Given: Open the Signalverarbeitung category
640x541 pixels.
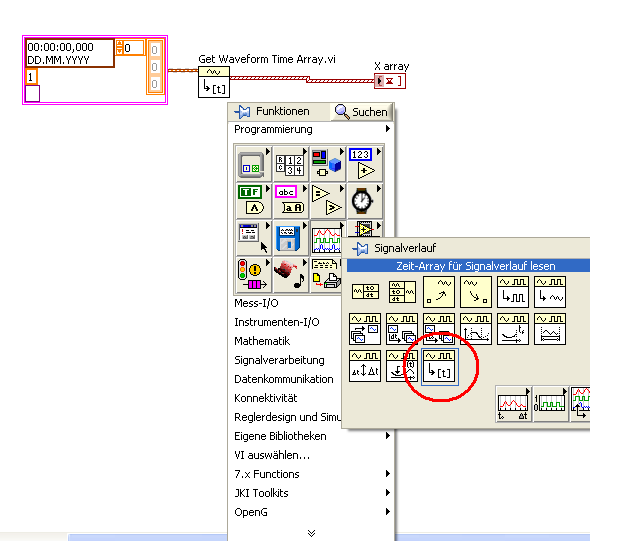Looking at the screenshot, I should (x=279, y=360).
